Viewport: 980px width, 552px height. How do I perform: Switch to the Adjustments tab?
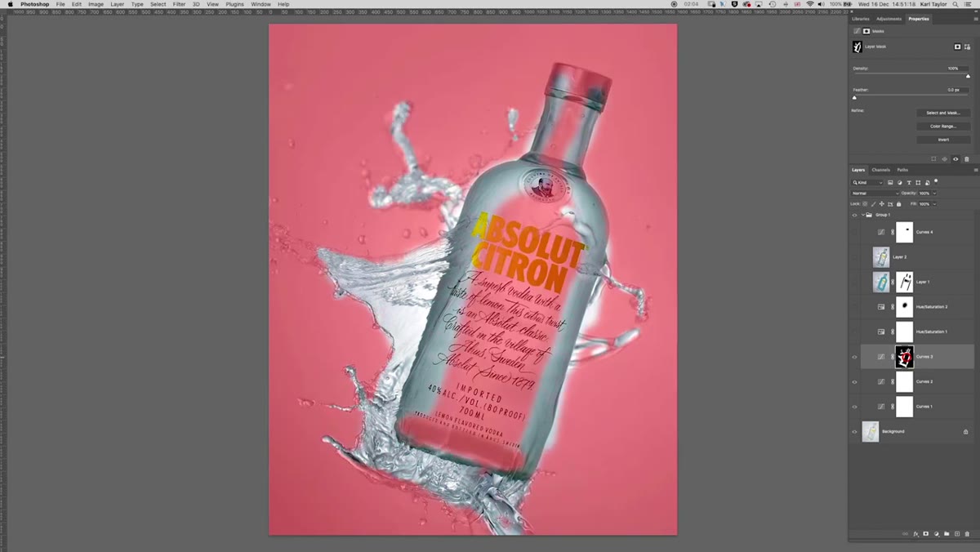(x=889, y=19)
